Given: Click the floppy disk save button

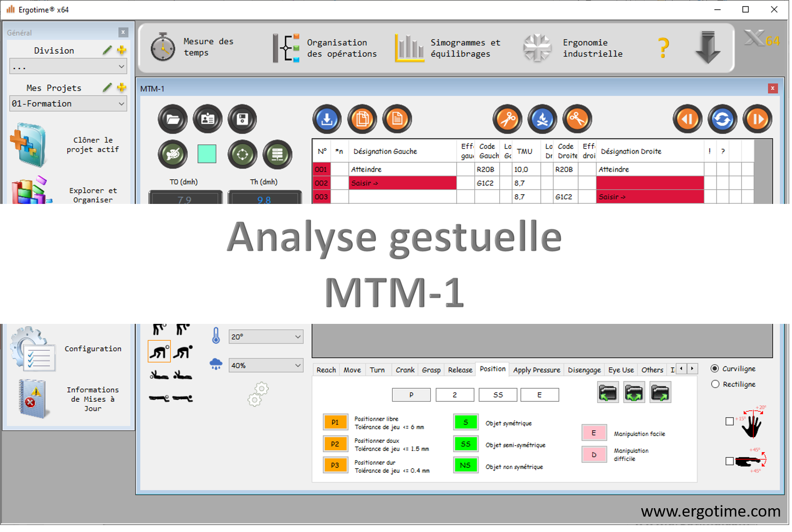Looking at the screenshot, I should (x=242, y=119).
